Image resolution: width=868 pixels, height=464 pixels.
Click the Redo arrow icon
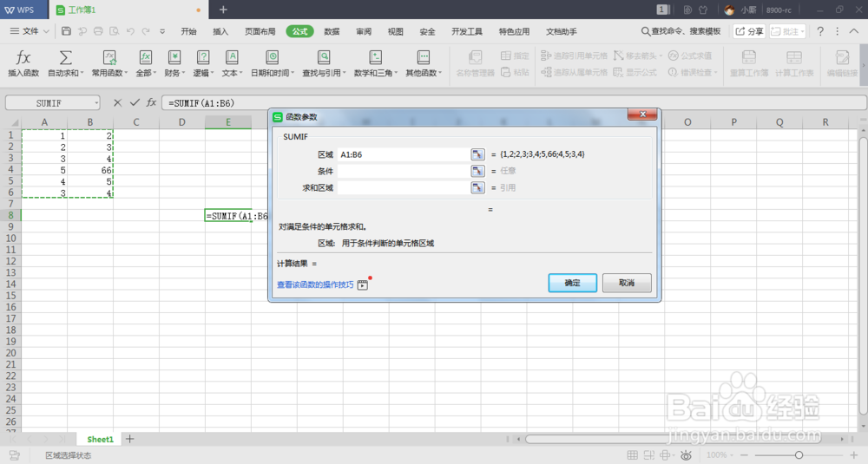tap(146, 31)
